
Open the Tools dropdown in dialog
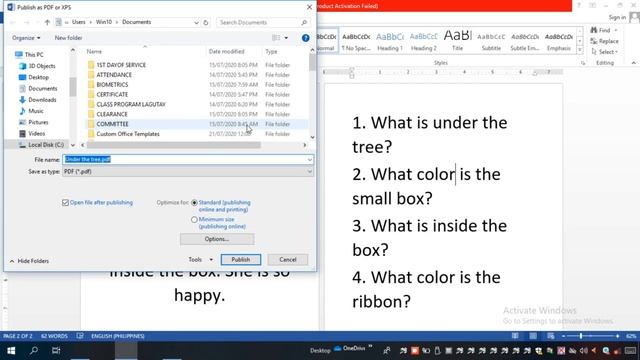(200, 260)
